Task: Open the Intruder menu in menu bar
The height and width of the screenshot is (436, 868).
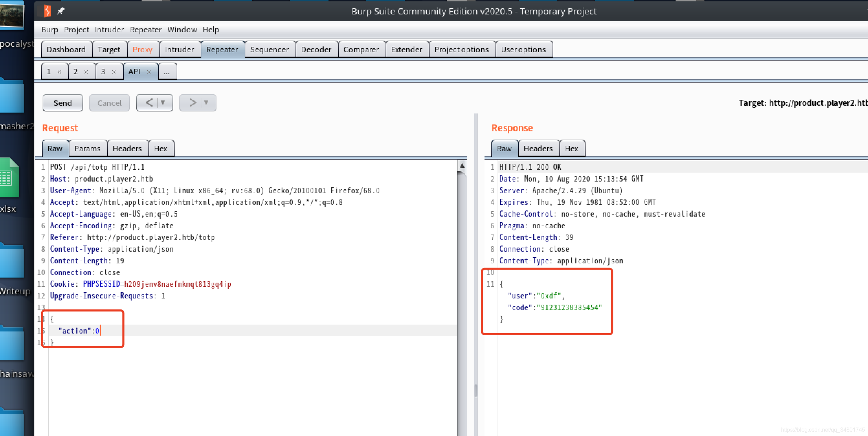Action: point(109,30)
